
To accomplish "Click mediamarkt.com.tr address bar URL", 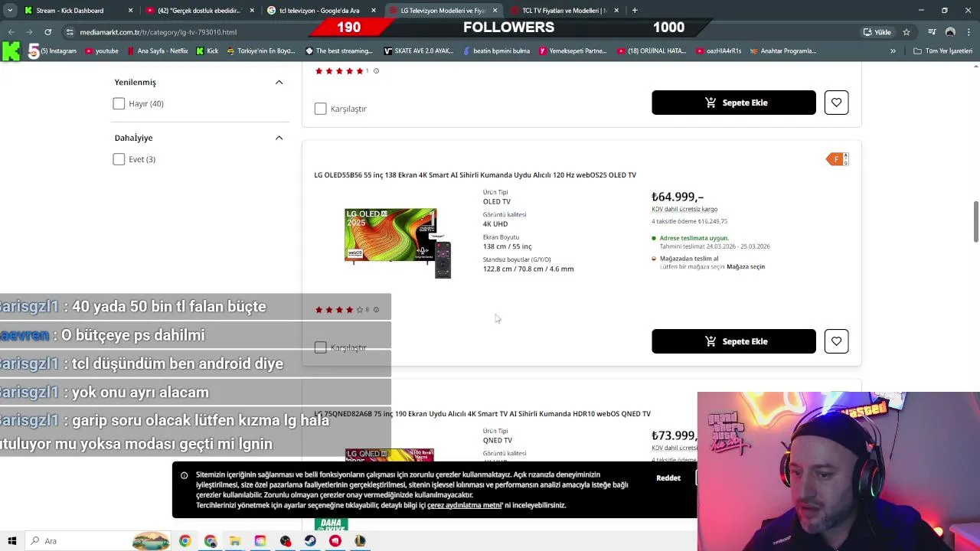I will (158, 32).
